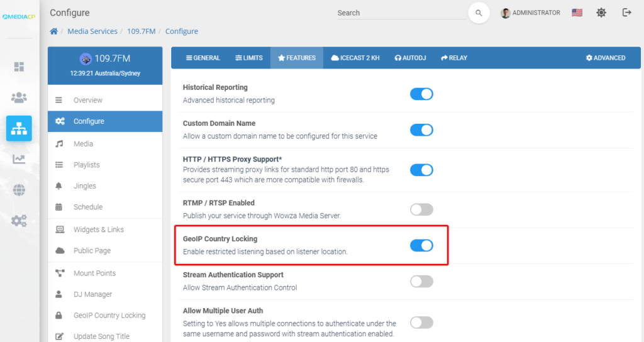Viewport: 644px width, 342px height.
Task: Click the search magnifier button
Action: [x=479, y=13]
